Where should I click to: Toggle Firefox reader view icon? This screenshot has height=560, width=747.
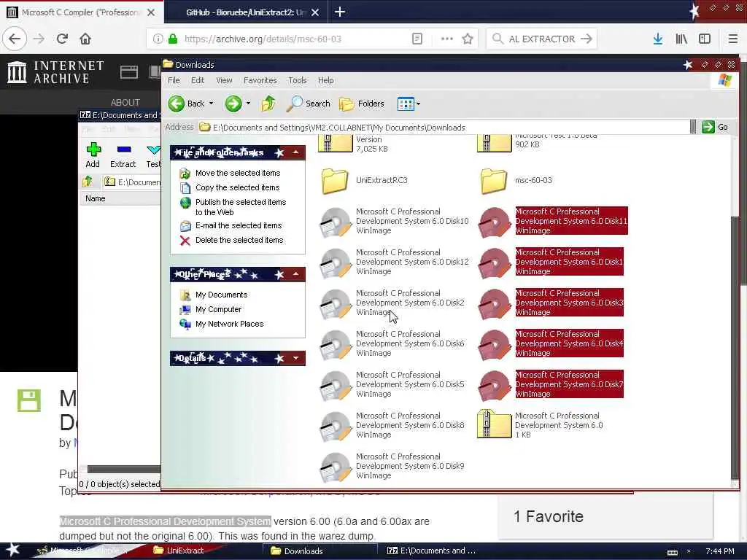tap(417, 39)
